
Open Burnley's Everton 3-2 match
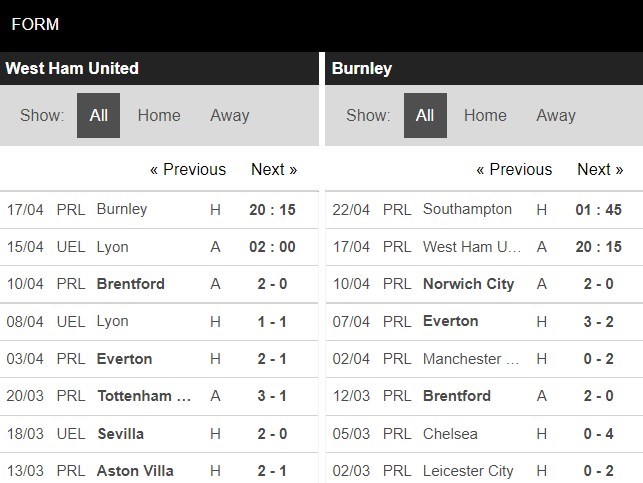(484, 321)
